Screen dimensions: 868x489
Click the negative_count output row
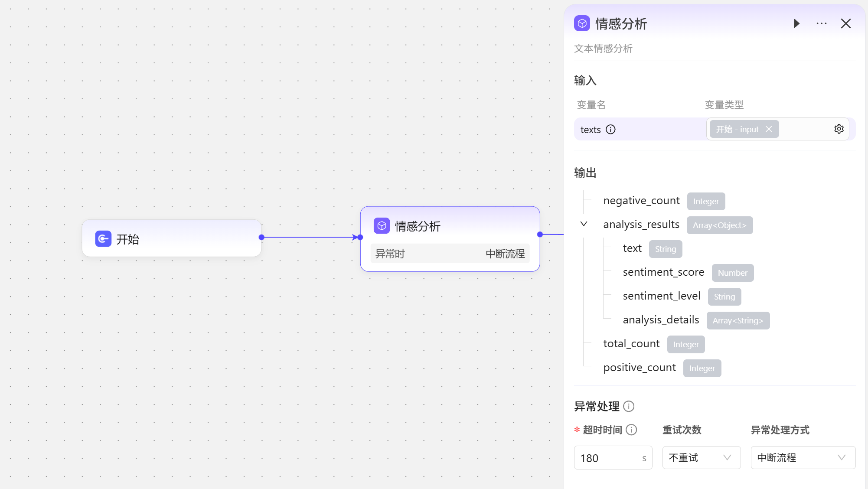click(641, 201)
